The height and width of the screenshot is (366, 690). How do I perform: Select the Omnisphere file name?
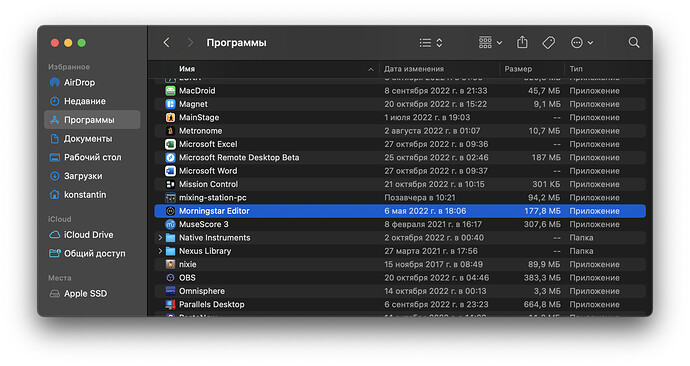click(202, 291)
